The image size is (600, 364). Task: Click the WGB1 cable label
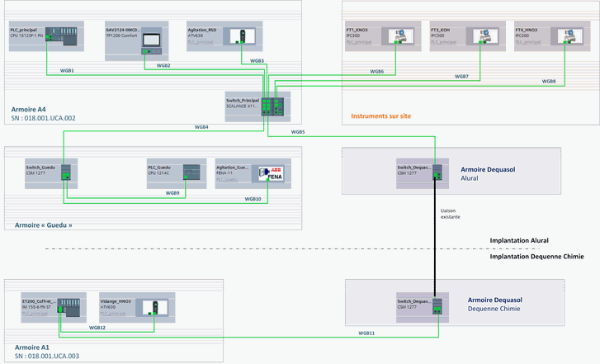[x=67, y=71]
